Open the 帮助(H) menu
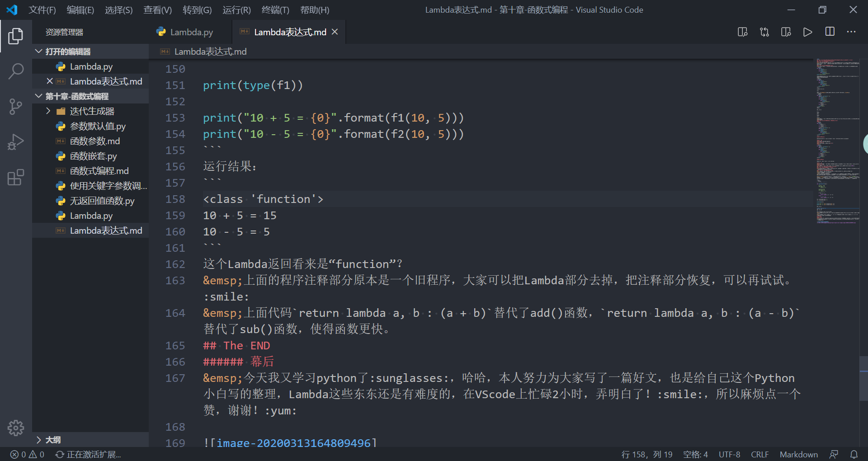Viewport: 868px width, 461px height. (x=315, y=10)
